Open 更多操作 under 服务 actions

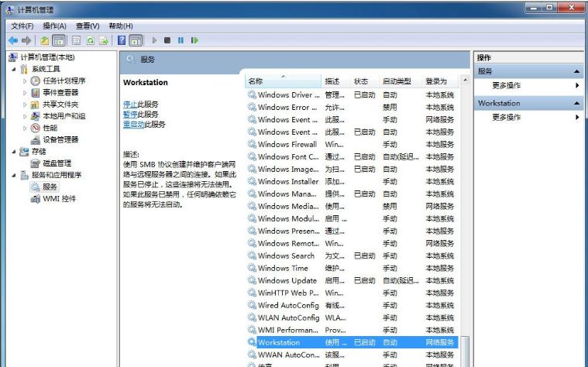pos(506,85)
